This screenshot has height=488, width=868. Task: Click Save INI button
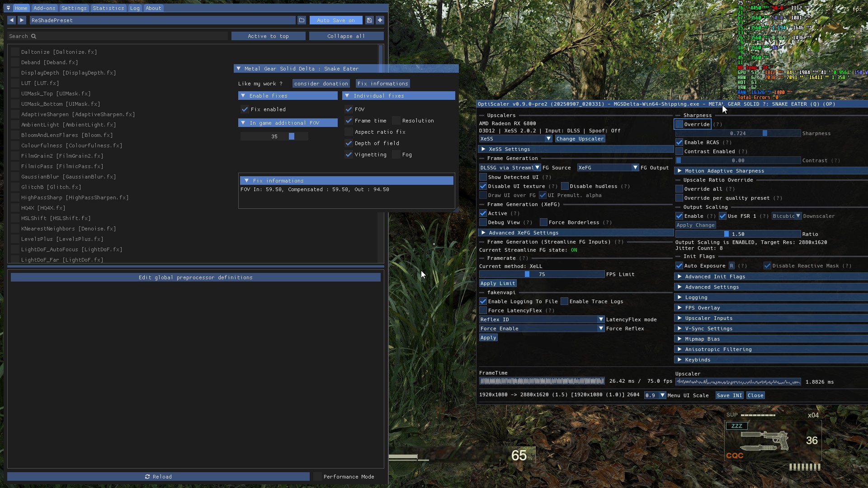[x=729, y=395]
